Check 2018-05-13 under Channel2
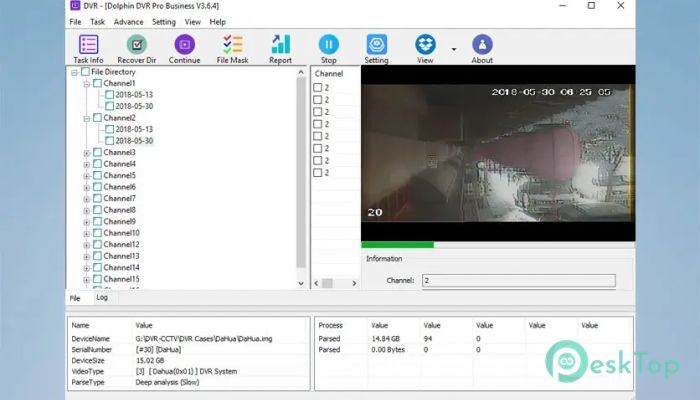The width and height of the screenshot is (700, 400). click(109, 129)
